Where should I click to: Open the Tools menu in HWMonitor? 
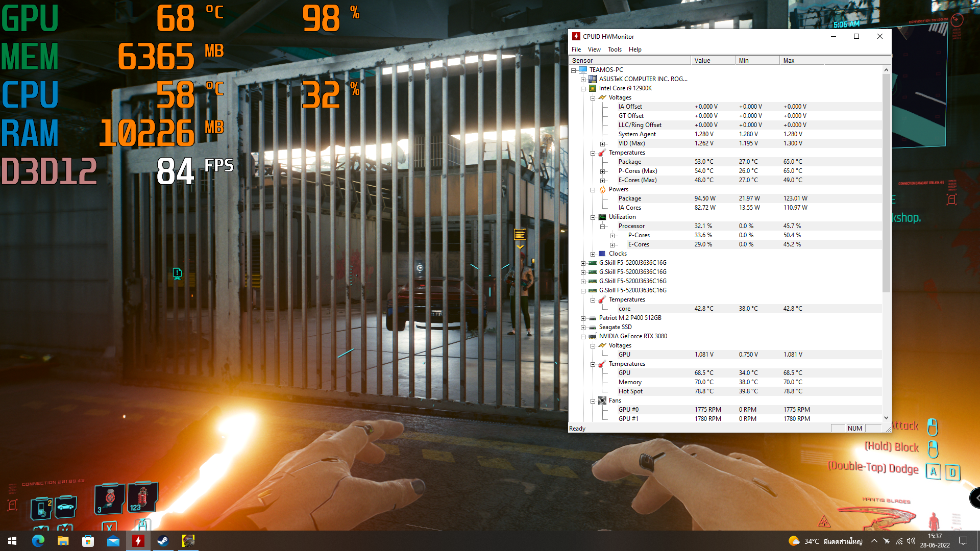click(615, 49)
